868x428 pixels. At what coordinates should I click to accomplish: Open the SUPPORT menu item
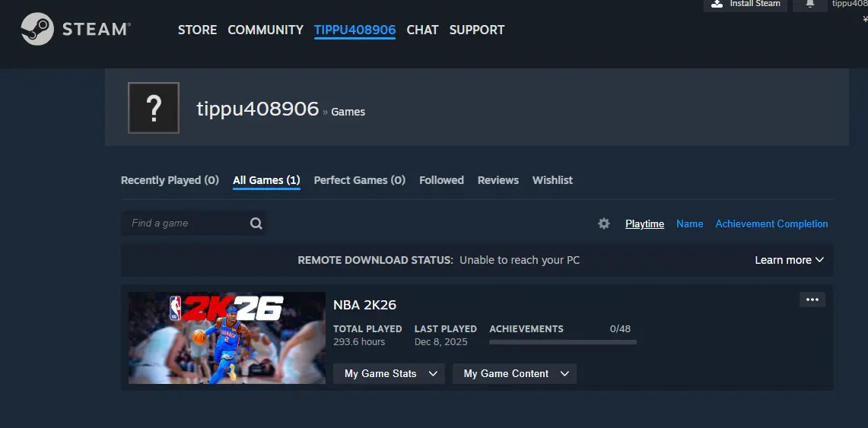(477, 30)
